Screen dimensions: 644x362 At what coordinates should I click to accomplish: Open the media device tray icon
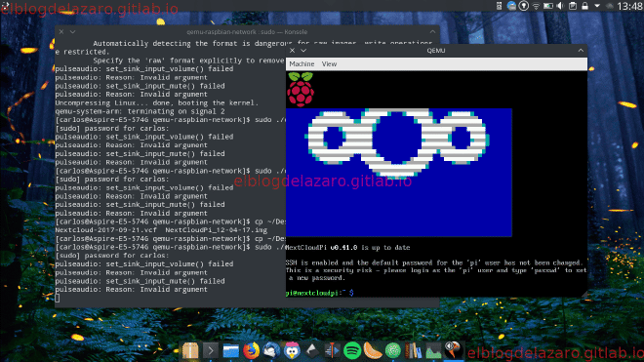tap(499, 6)
